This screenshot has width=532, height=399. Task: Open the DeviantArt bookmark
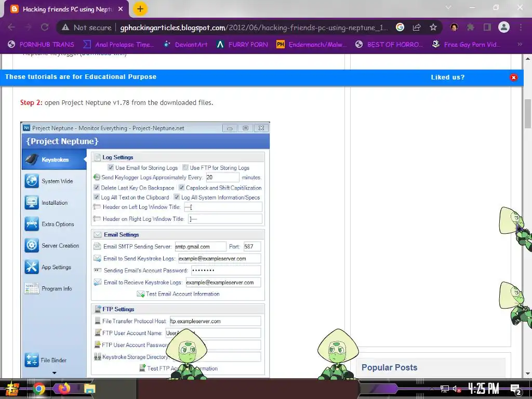185,44
